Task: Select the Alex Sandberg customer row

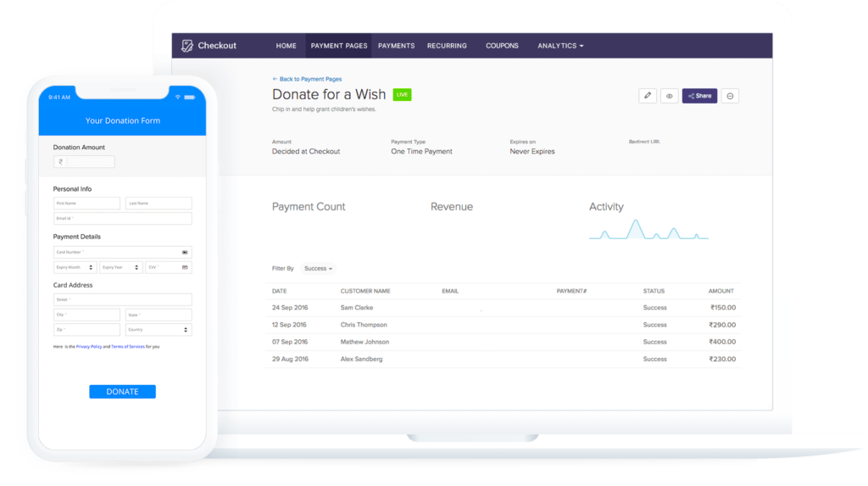Action: pos(504,359)
